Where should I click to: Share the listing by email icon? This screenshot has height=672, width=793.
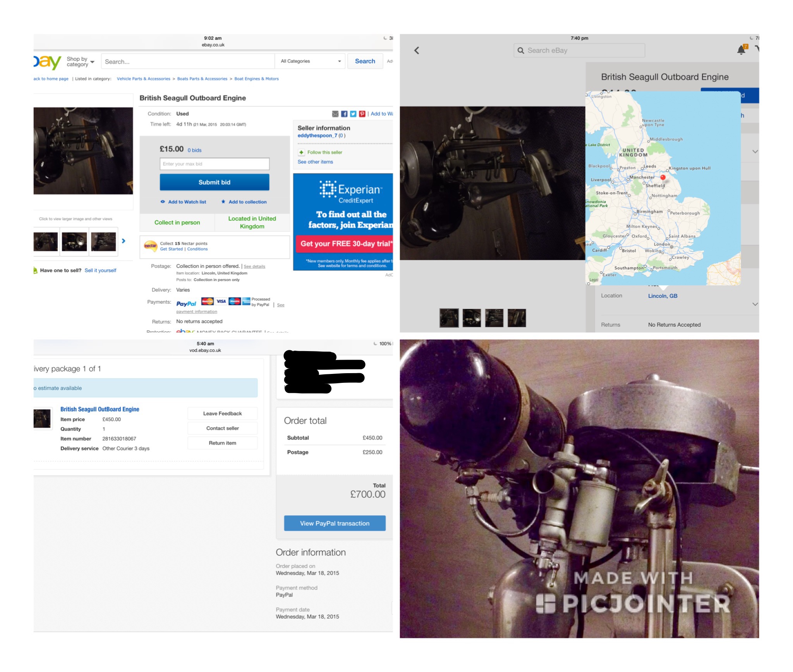[x=335, y=114]
